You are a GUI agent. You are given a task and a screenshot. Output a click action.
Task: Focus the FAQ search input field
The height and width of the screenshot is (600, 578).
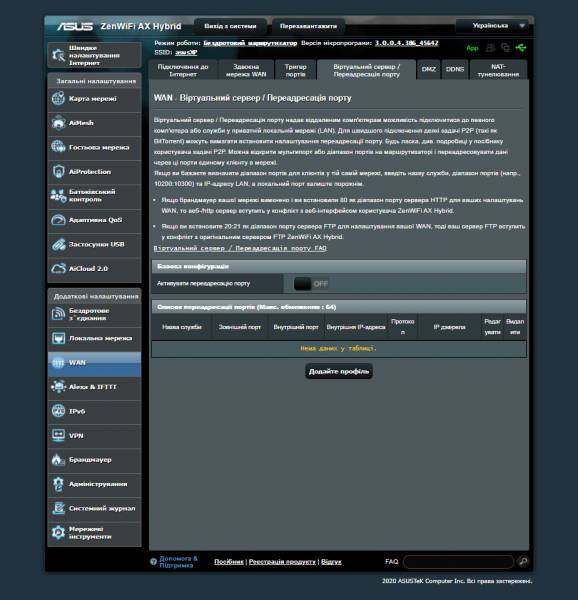[x=458, y=562]
